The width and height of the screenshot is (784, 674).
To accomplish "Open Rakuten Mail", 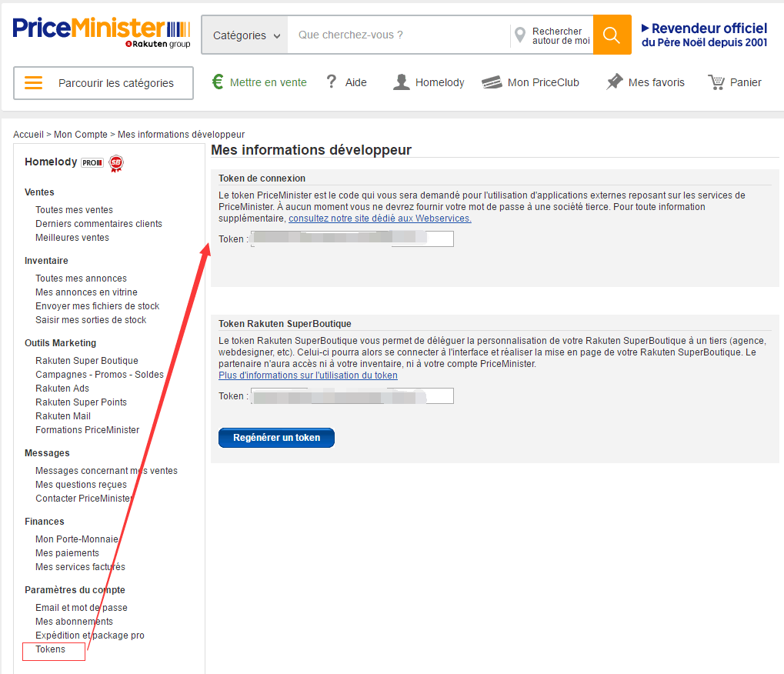I will click(x=63, y=416).
